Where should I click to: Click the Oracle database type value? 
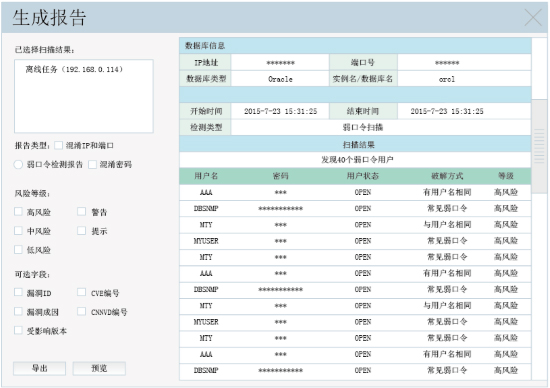[280, 79]
